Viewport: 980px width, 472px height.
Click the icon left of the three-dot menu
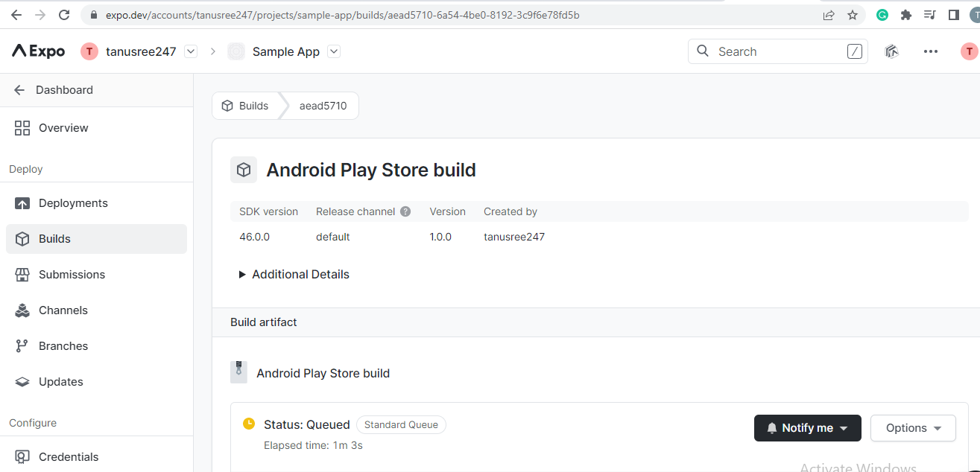[x=891, y=51]
